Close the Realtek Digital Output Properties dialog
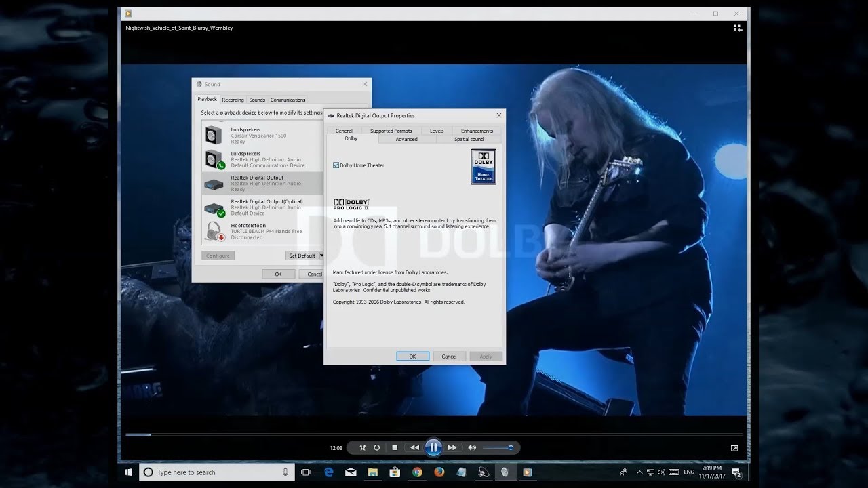This screenshot has height=488, width=868. tap(499, 115)
